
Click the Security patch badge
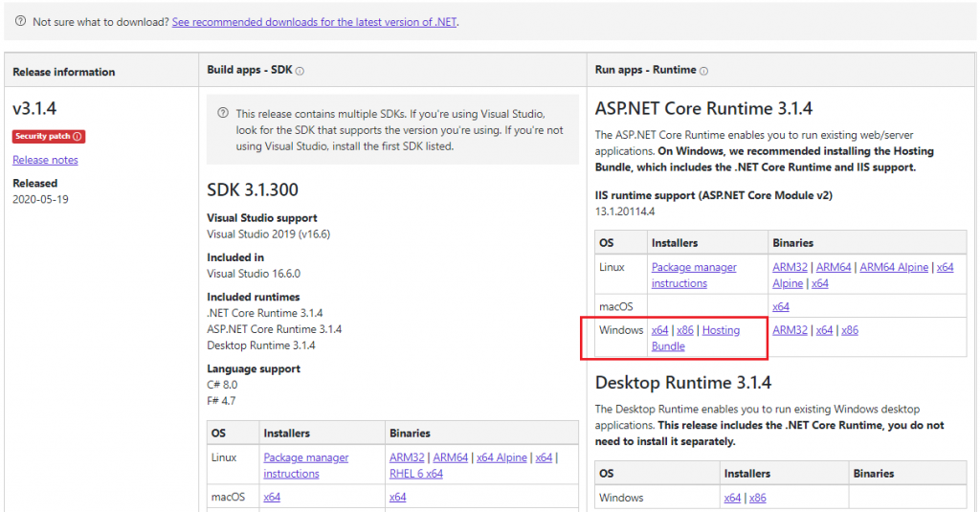pyautogui.click(x=49, y=136)
